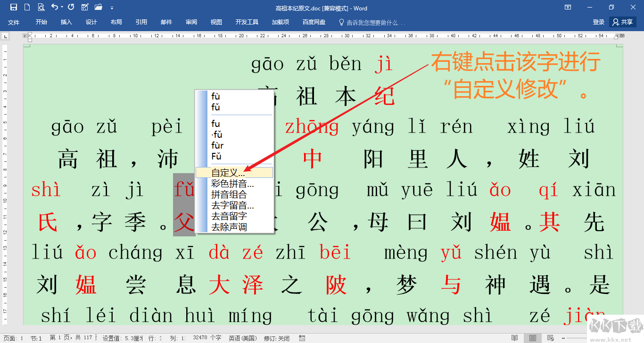This screenshot has width=644, height=343.
Task: Select pinyin Fǔ from the context menu
Action: pyautogui.click(x=216, y=156)
